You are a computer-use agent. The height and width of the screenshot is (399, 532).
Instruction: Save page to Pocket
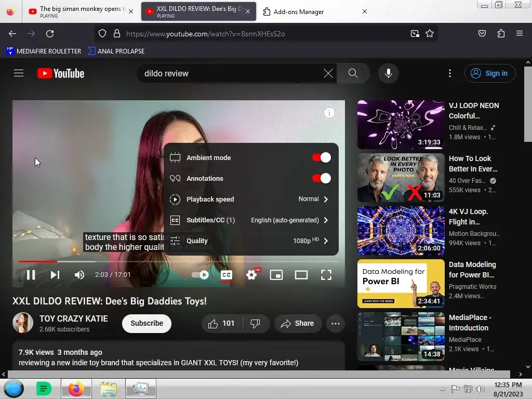pos(482,34)
